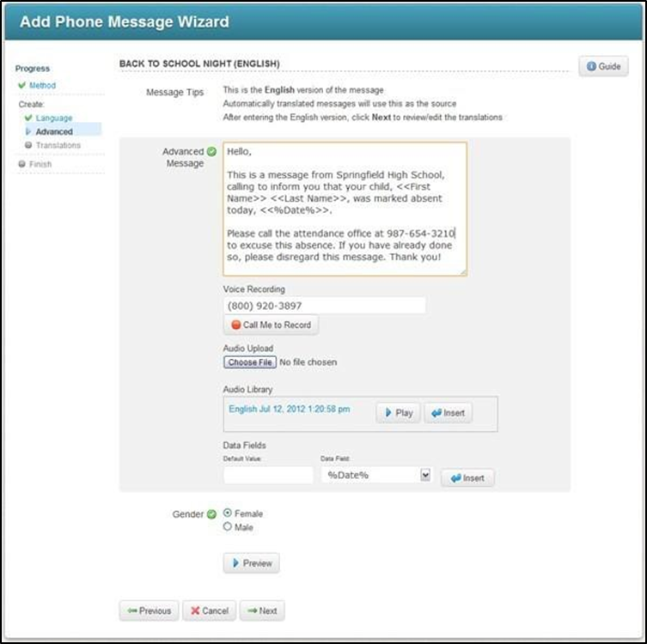Click the Method step in Progress
This screenshot has height=644, width=647.
[x=42, y=86]
